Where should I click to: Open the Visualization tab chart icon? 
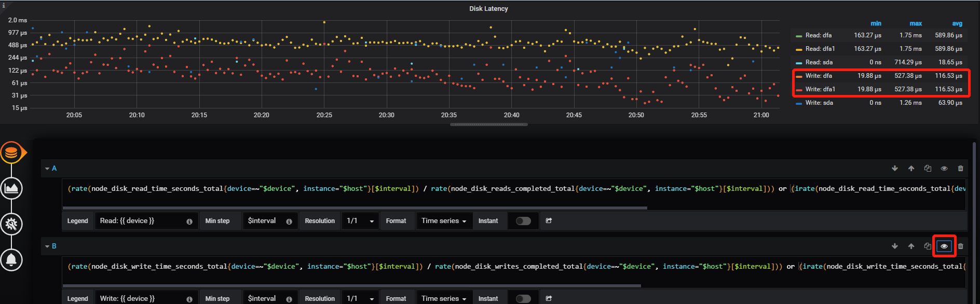pos(11,188)
